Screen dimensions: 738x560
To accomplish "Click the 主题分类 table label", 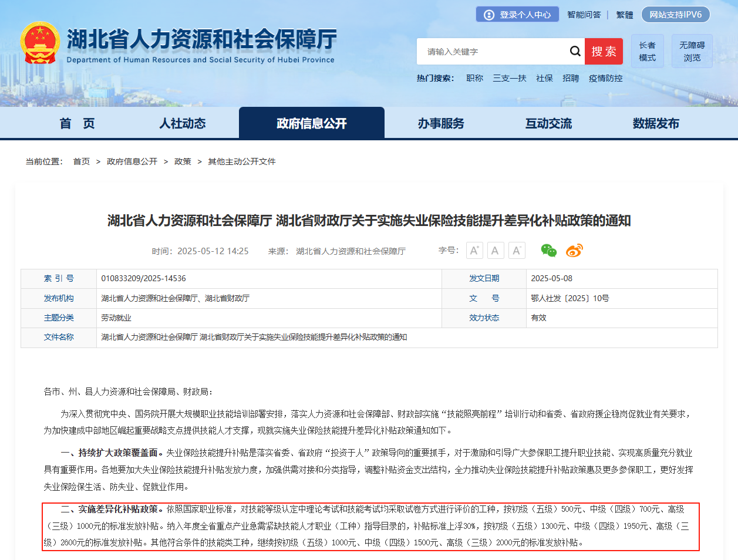I will pos(59,318).
